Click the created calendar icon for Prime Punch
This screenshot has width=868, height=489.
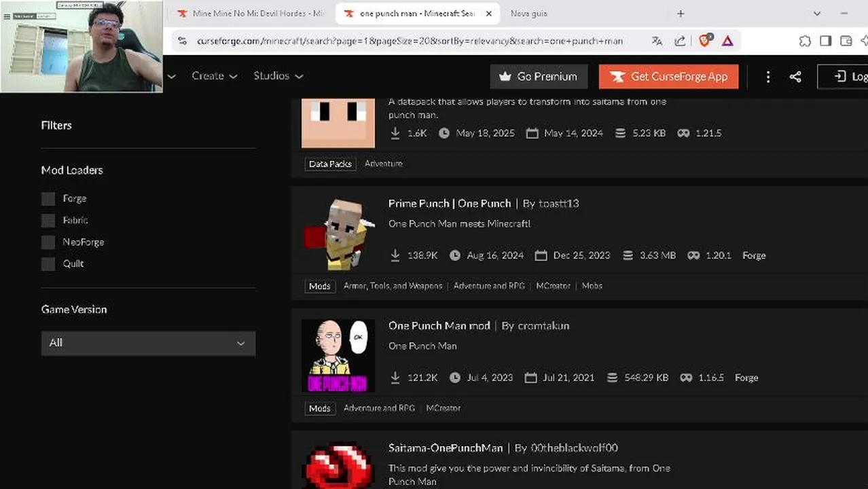541,255
